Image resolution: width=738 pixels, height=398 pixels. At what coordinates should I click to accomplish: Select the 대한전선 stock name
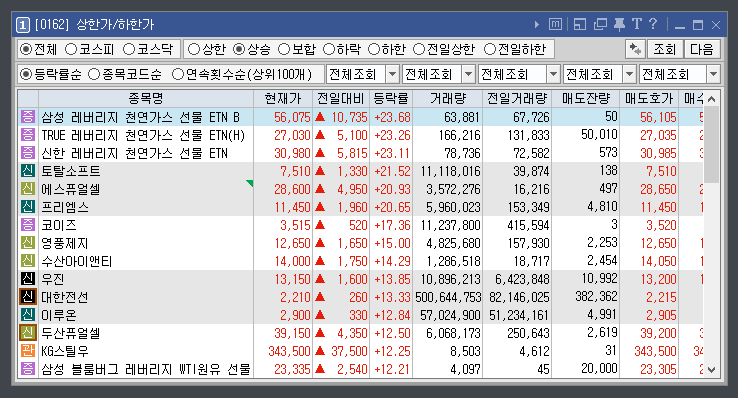click(64, 297)
